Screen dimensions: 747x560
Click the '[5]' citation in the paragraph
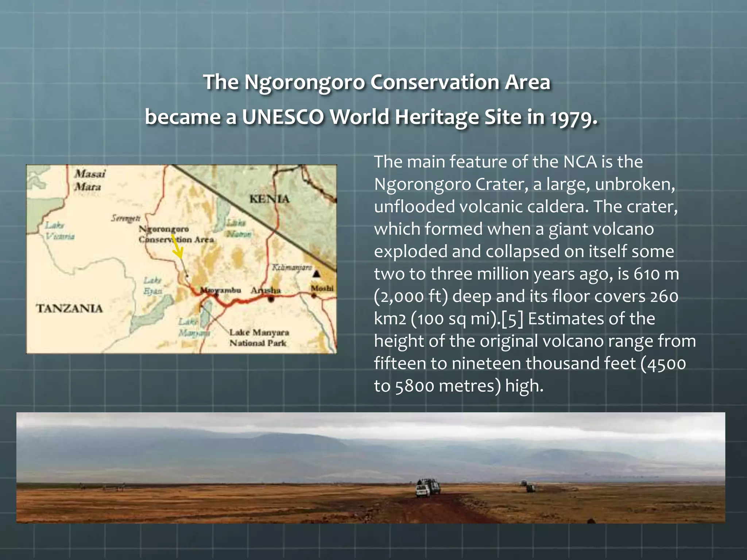coord(512,319)
